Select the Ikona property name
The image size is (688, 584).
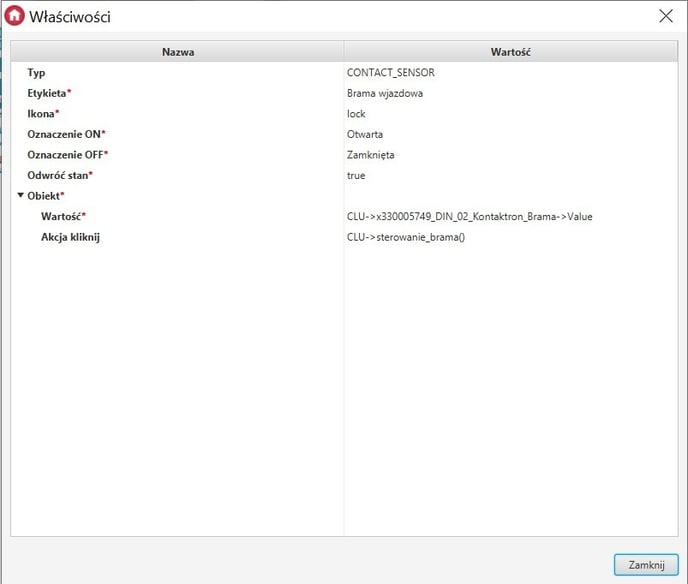[x=43, y=114]
